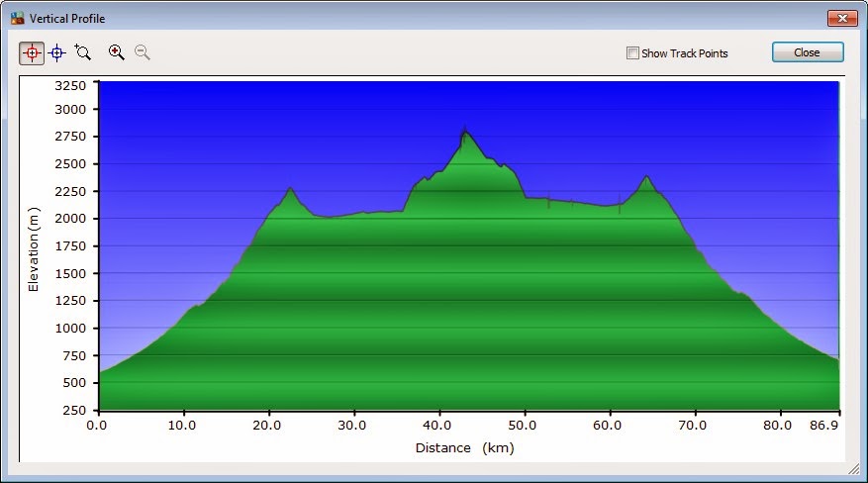
Task: Enable the Show Track Points checkbox
Action: [x=632, y=53]
